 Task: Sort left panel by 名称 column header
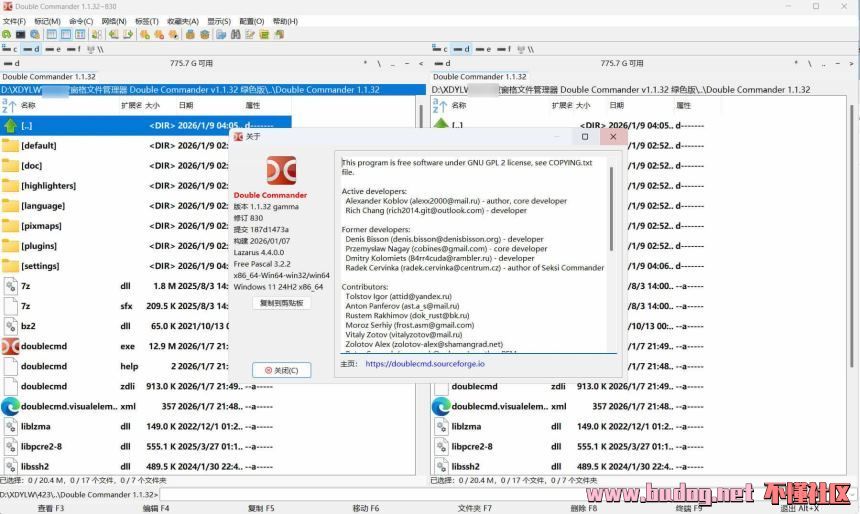[x=28, y=105]
